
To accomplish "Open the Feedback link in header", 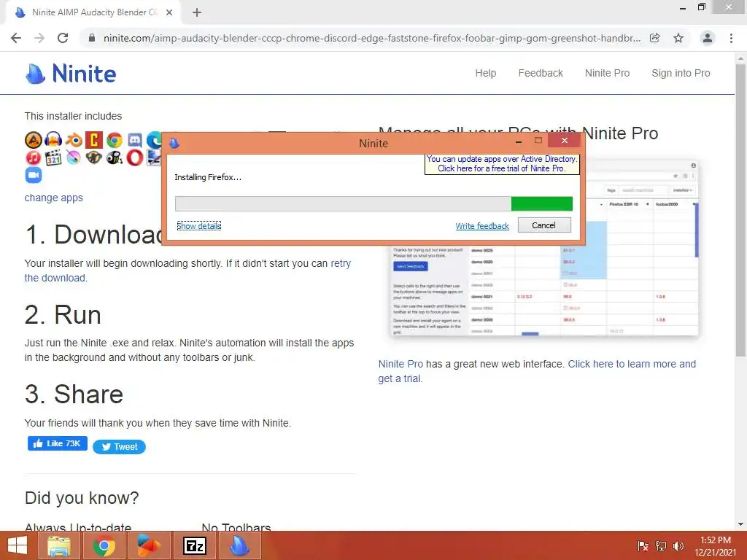I will click(x=541, y=74).
